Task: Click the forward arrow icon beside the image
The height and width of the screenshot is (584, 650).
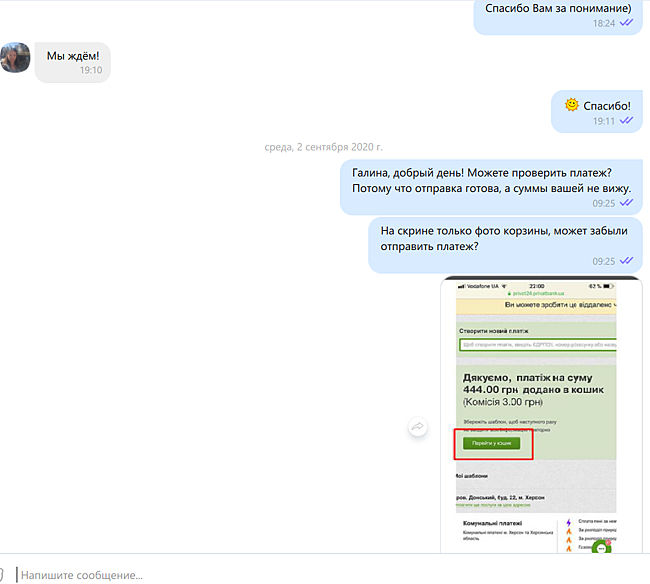Action: (x=418, y=427)
